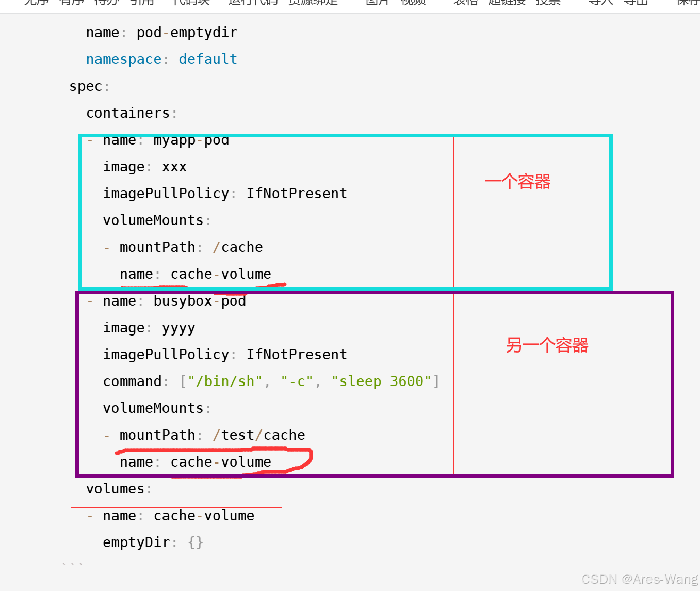This screenshot has height=591, width=700.
Task: Click the 'name: pod-emptydir' line
Action: 161,33
